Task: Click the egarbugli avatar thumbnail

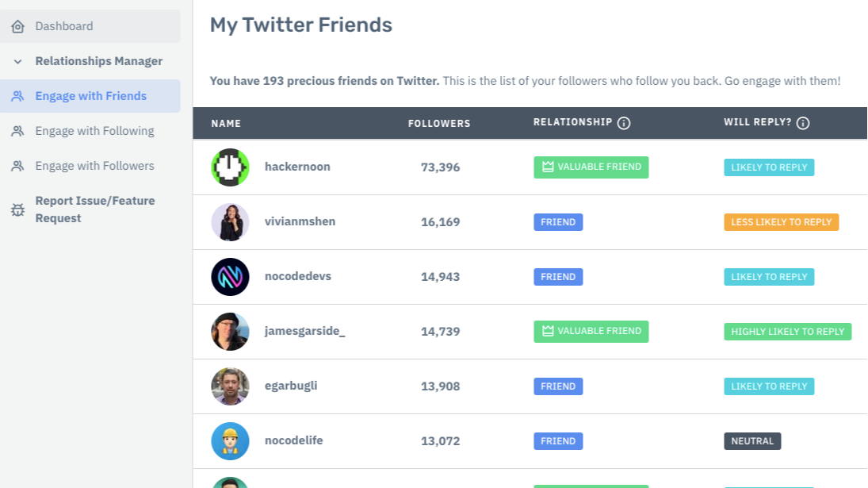Action: (x=230, y=386)
